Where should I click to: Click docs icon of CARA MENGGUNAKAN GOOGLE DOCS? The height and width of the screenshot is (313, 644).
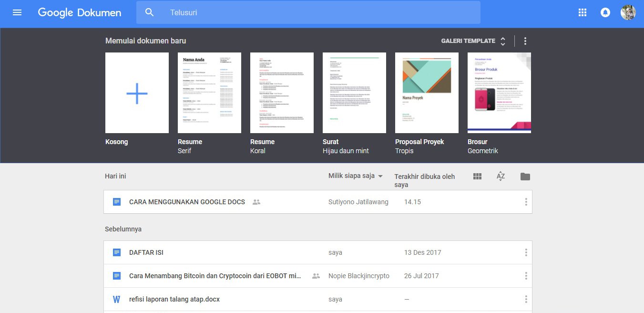coord(117,202)
